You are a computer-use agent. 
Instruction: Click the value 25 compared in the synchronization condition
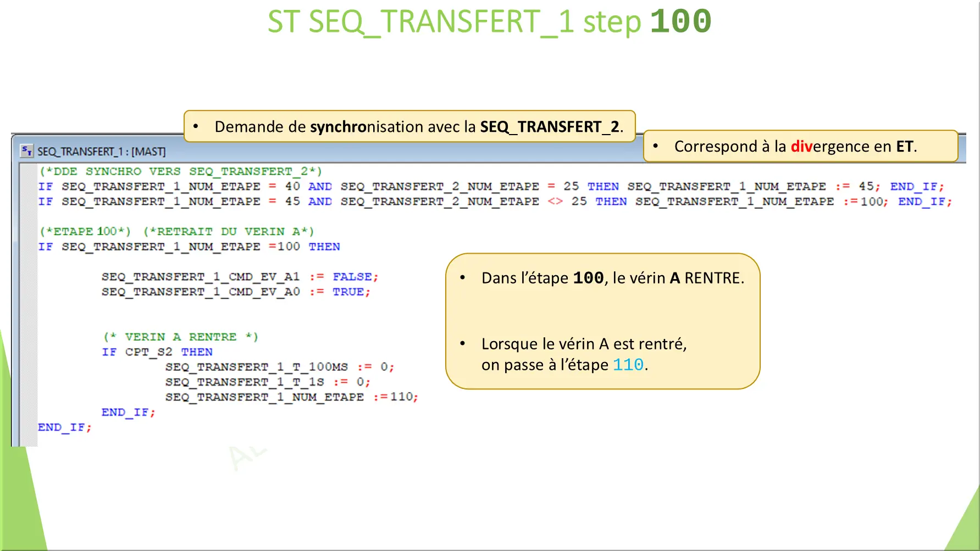572,186
